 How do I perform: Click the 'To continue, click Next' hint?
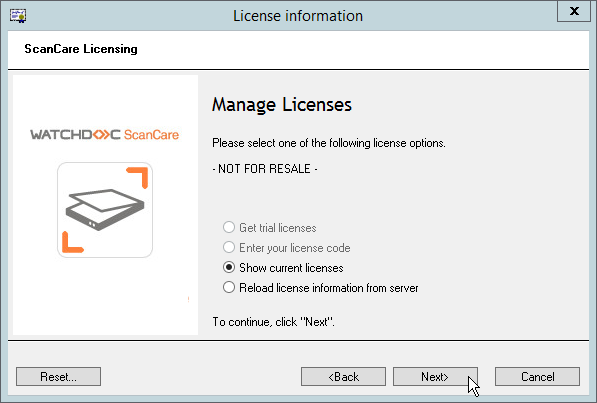pyautogui.click(x=273, y=322)
